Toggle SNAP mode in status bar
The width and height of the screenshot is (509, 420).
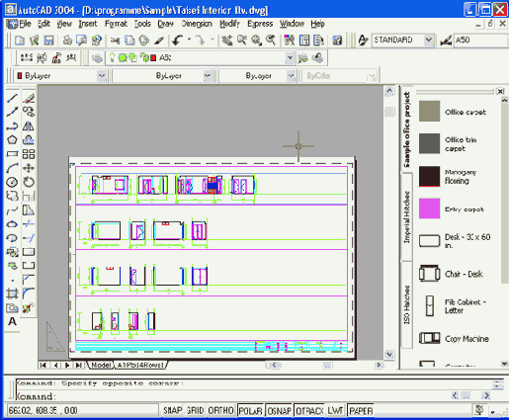coord(173,411)
